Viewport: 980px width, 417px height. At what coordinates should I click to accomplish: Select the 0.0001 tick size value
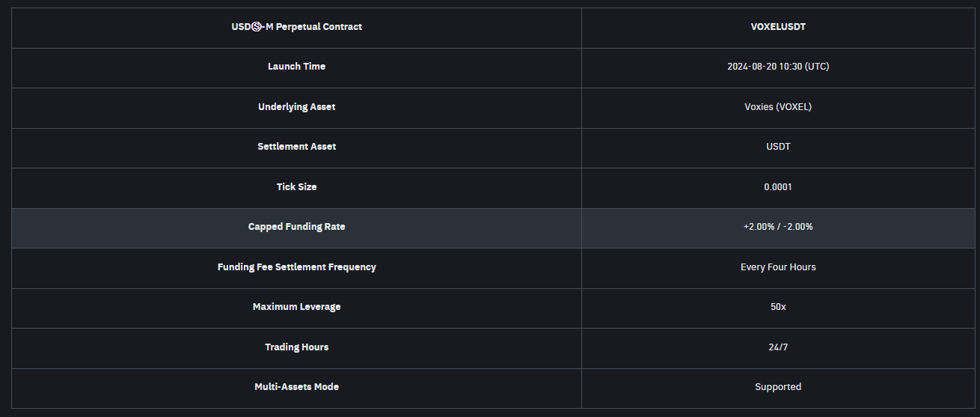point(778,187)
